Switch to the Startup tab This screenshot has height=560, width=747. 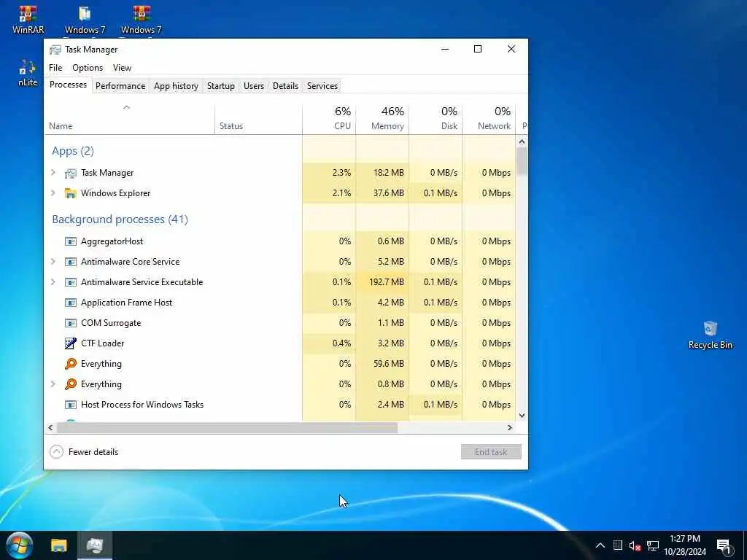click(x=220, y=86)
